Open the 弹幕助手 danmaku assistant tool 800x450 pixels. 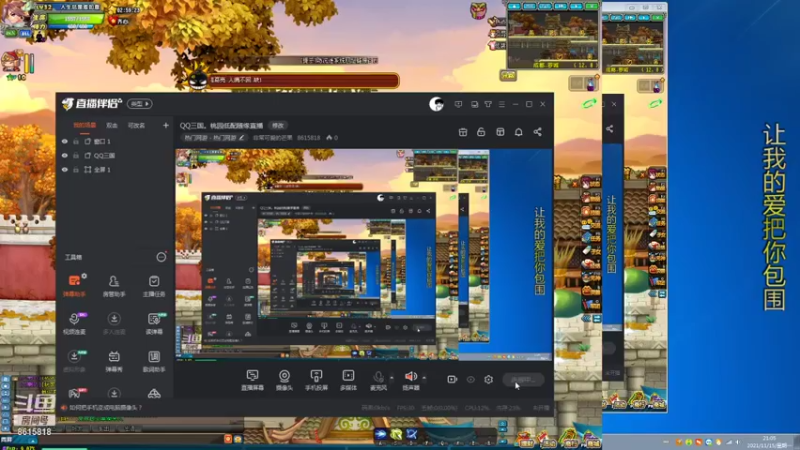coord(74,286)
